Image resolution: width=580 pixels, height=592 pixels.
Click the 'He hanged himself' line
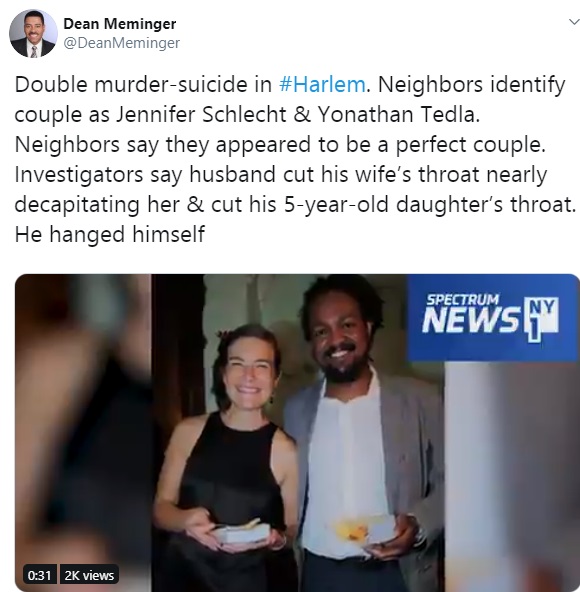click(x=110, y=234)
